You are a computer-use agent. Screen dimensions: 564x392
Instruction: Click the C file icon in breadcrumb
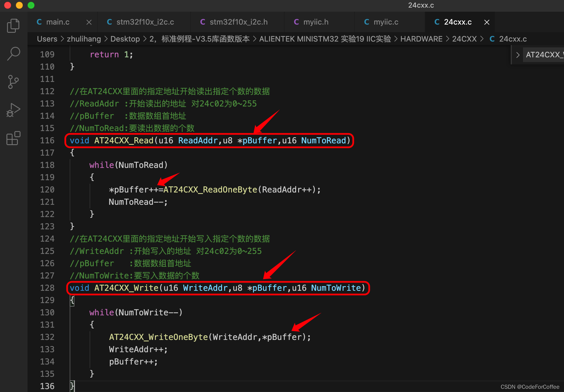tap(492, 39)
